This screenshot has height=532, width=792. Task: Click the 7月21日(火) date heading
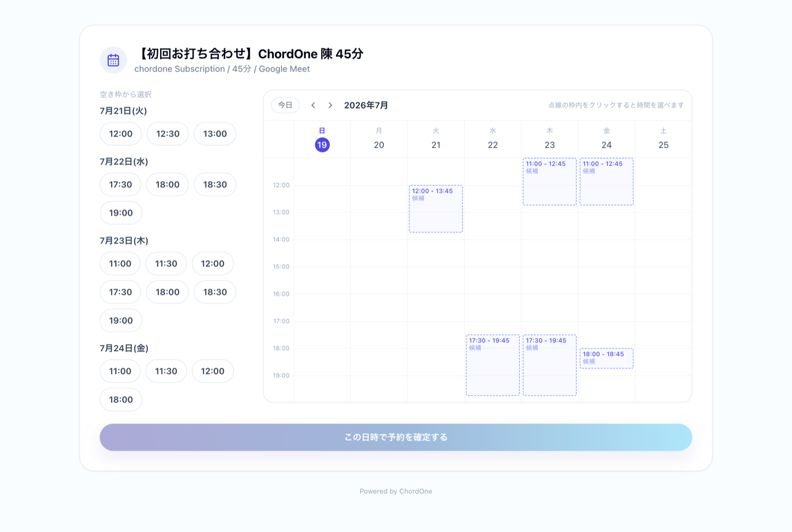123,111
